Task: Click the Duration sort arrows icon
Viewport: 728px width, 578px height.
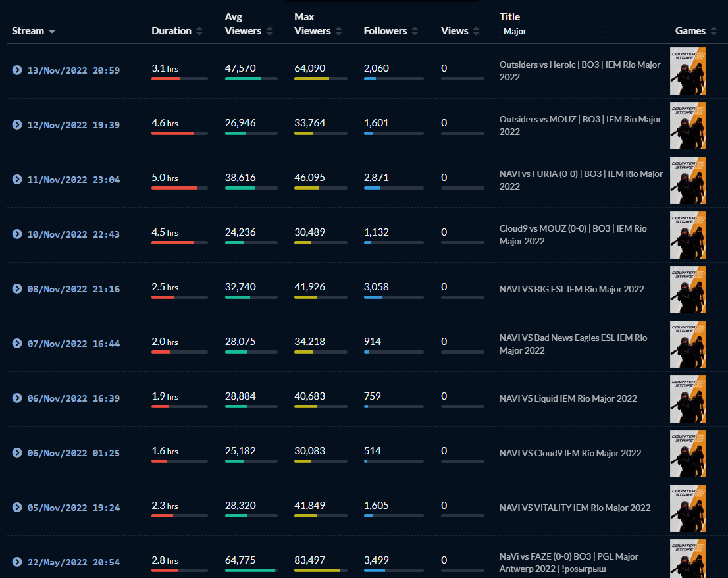Action: [x=199, y=31]
